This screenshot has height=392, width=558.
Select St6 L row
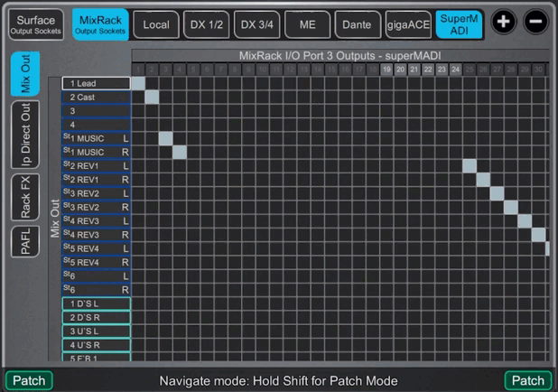97,275
